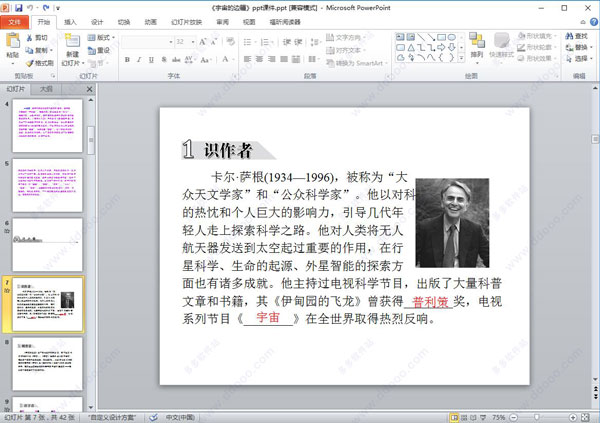Viewport: 600px width, 423px height.
Task: Select the cloud shape in gallery
Action: pos(400,58)
